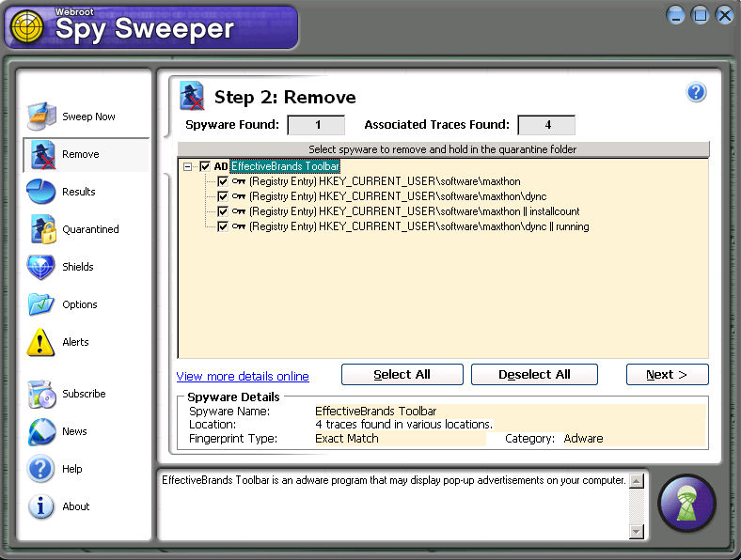Screen dimensions: 741x560
Task: Click key icon for software\maxthon entry
Action: point(239,181)
